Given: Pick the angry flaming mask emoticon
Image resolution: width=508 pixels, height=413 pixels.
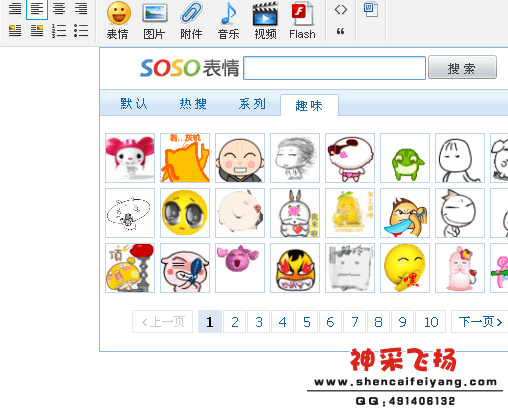Looking at the screenshot, I should (x=295, y=268).
